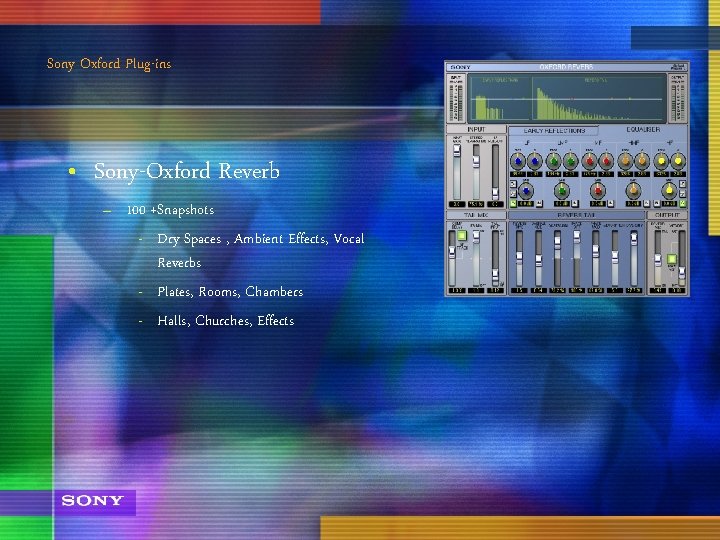The width and height of the screenshot is (720, 540).
Task: Click the output level meter
Action: pos(678,98)
